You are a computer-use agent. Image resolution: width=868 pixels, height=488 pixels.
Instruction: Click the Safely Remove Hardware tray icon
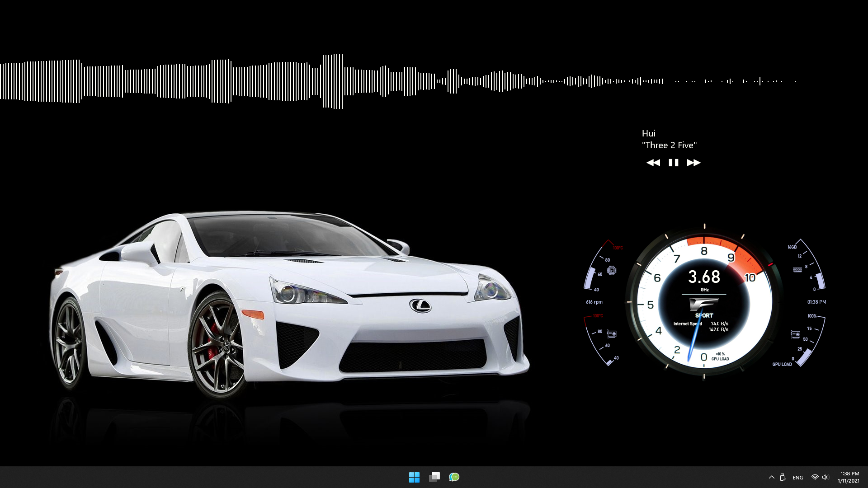(x=783, y=477)
